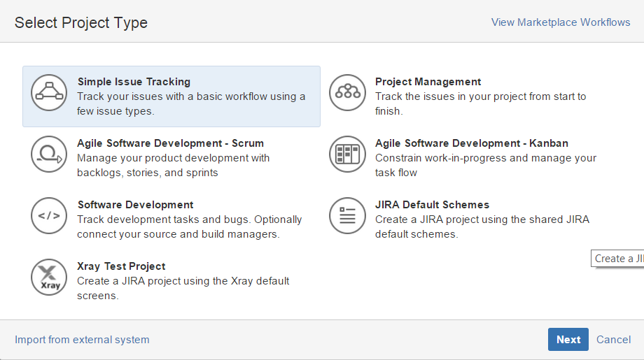Click 'Track your issues with a basic workflow' description
644x360 pixels.
point(191,103)
